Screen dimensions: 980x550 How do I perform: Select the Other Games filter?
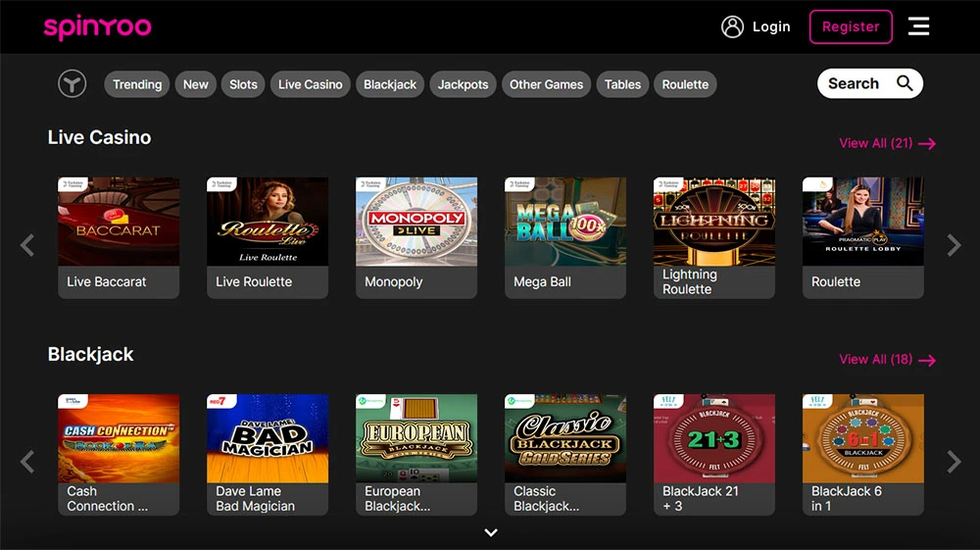tap(546, 84)
